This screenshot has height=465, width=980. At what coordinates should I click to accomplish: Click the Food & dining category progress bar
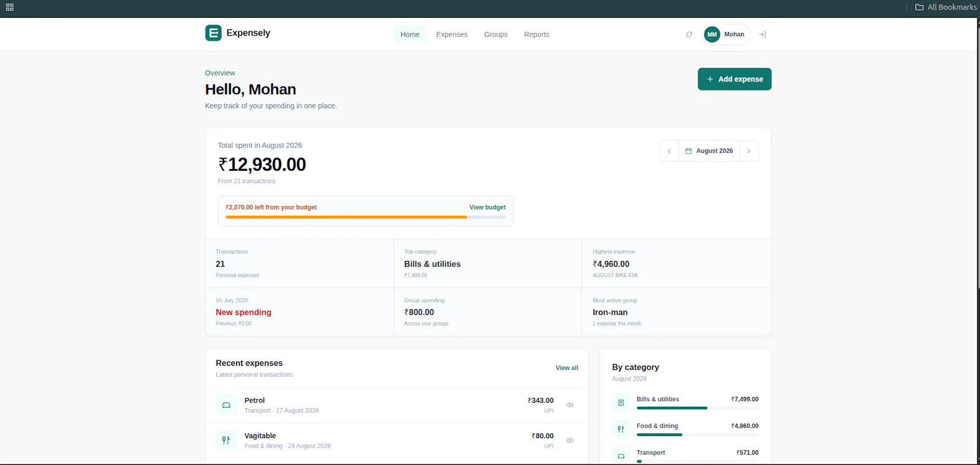pyautogui.click(x=698, y=435)
